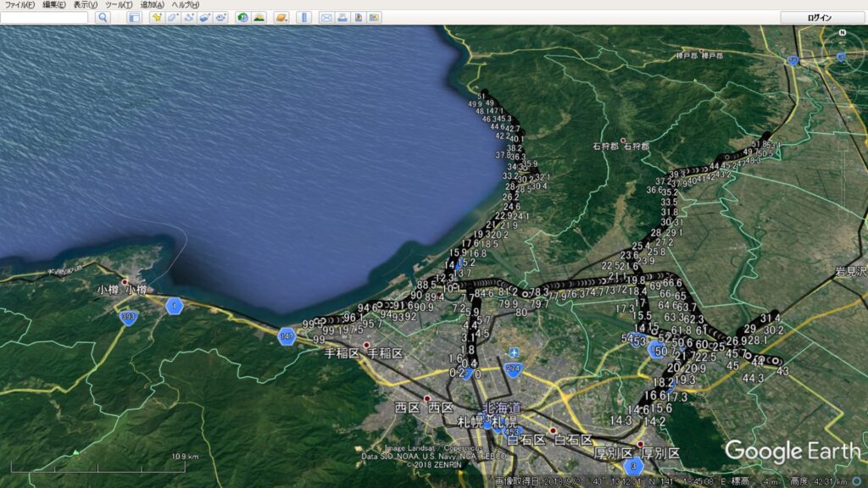Open the ヘルプ(H) menu

click(x=186, y=5)
